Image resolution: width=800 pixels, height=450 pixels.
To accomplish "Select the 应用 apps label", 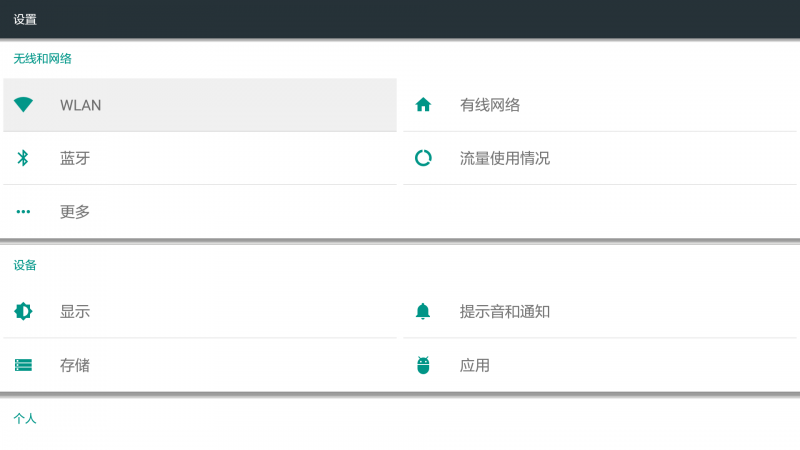I will [475, 365].
